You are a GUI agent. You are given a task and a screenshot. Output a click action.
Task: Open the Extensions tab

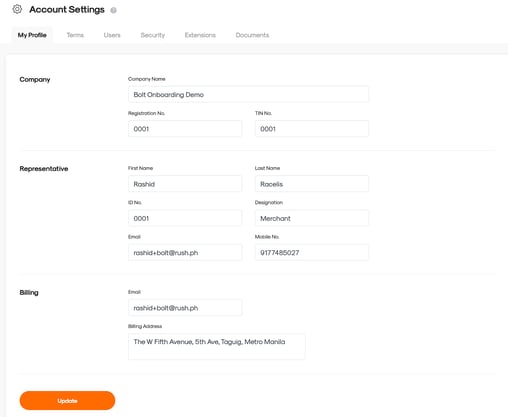(200, 35)
